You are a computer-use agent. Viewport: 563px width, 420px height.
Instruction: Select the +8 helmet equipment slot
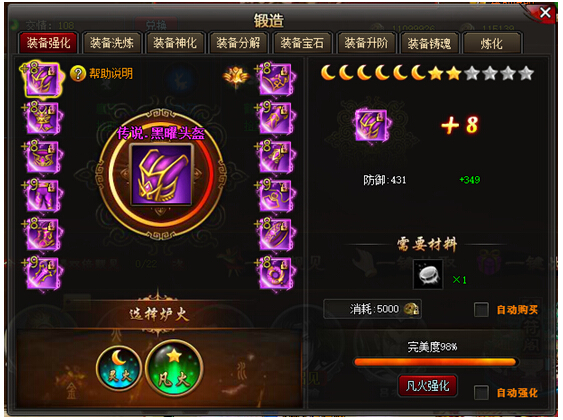(42, 80)
